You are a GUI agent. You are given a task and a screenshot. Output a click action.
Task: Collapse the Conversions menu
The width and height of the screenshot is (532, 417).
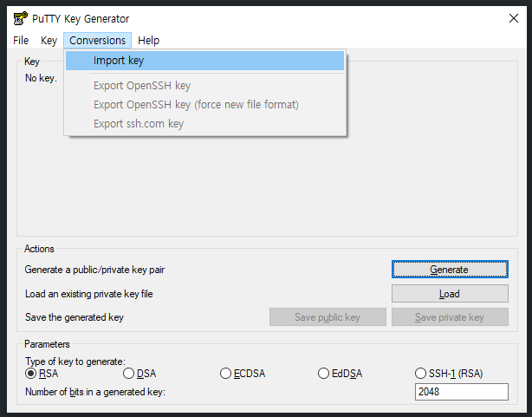98,40
